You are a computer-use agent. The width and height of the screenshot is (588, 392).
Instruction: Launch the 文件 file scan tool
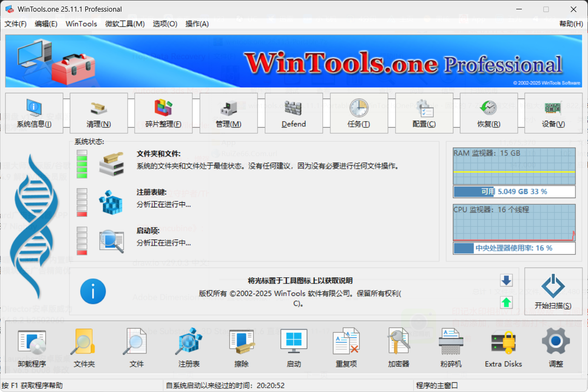click(x=137, y=348)
